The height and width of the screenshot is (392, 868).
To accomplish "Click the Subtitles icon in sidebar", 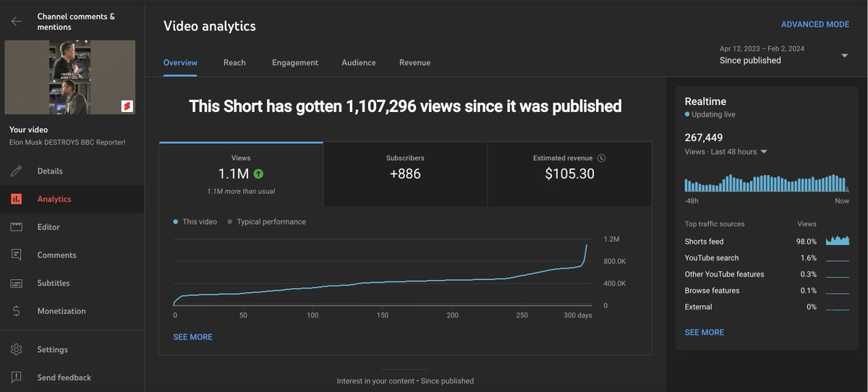I will 17,283.
